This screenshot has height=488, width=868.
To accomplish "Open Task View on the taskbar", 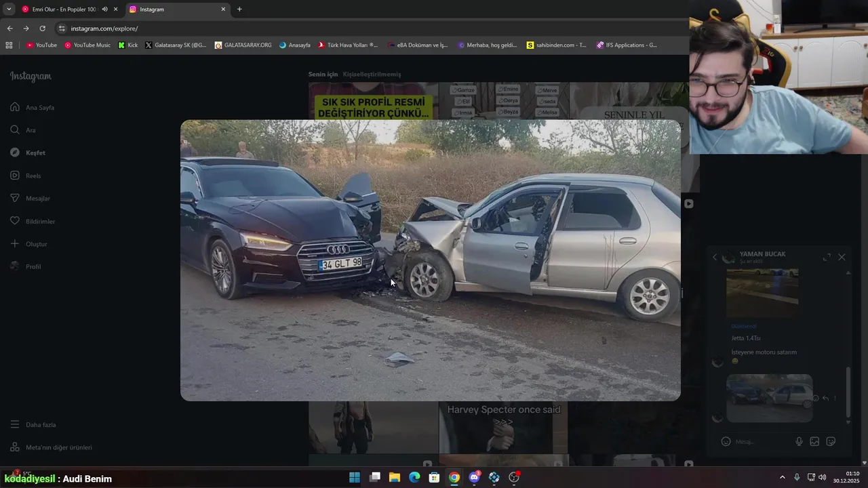I will [x=375, y=477].
